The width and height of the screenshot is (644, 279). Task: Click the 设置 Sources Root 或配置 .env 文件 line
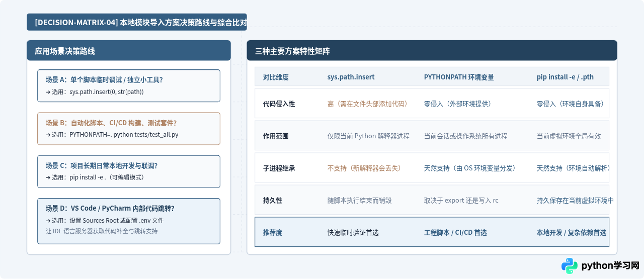pos(104,220)
